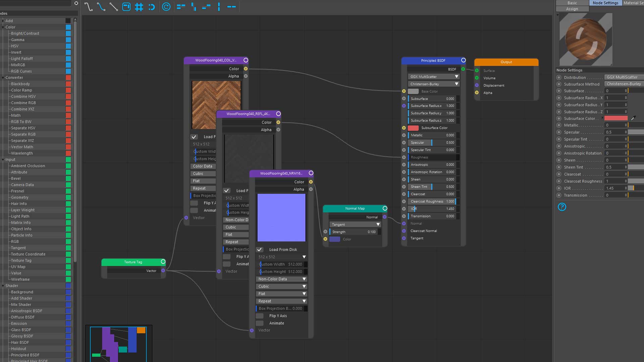Click the Assign button
The height and width of the screenshot is (362, 644).
(572, 9)
